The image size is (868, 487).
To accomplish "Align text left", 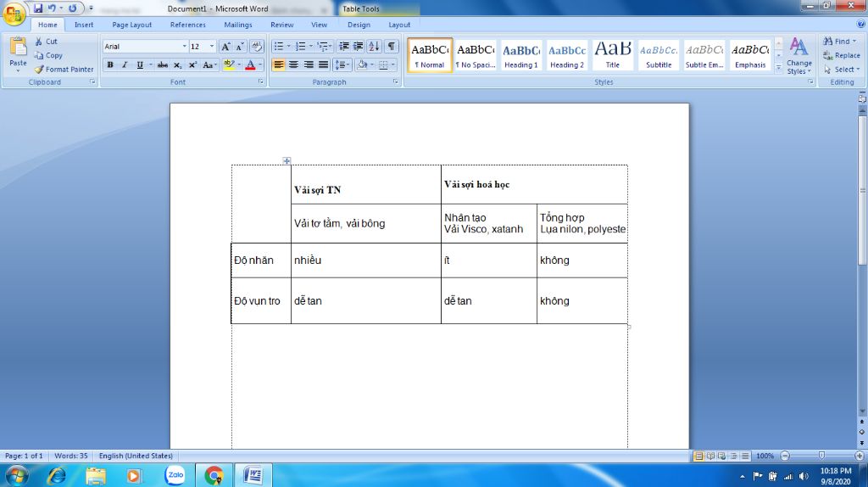I will [x=278, y=64].
